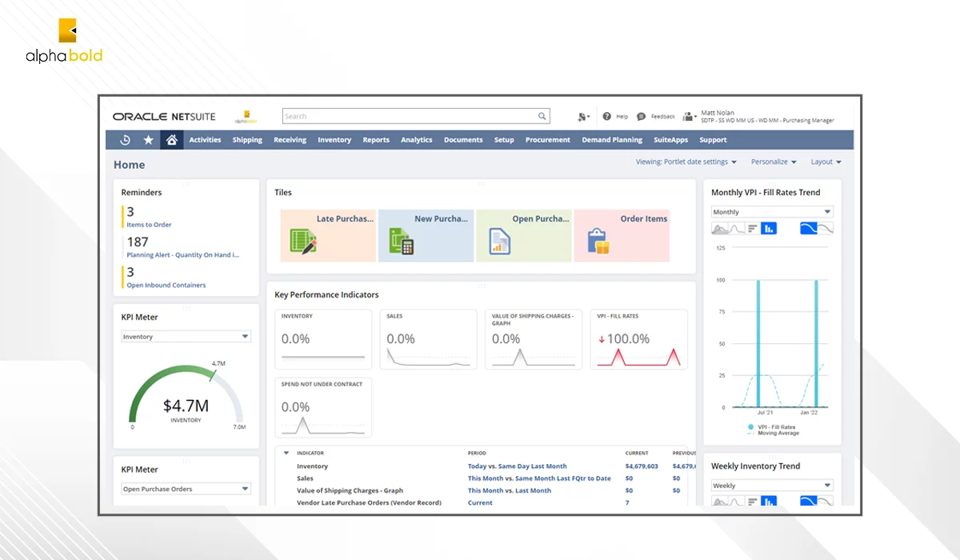Screen dimensions: 960x560
Task: Open Viewing: Portlet date settings dropdown
Action: (686, 162)
